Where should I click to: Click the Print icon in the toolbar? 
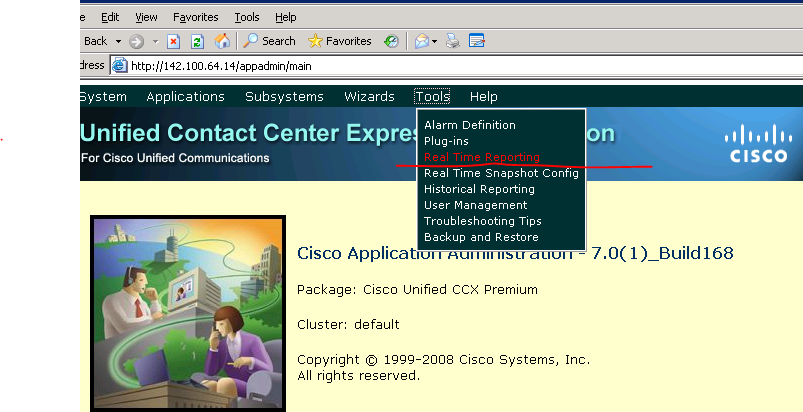pos(452,41)
